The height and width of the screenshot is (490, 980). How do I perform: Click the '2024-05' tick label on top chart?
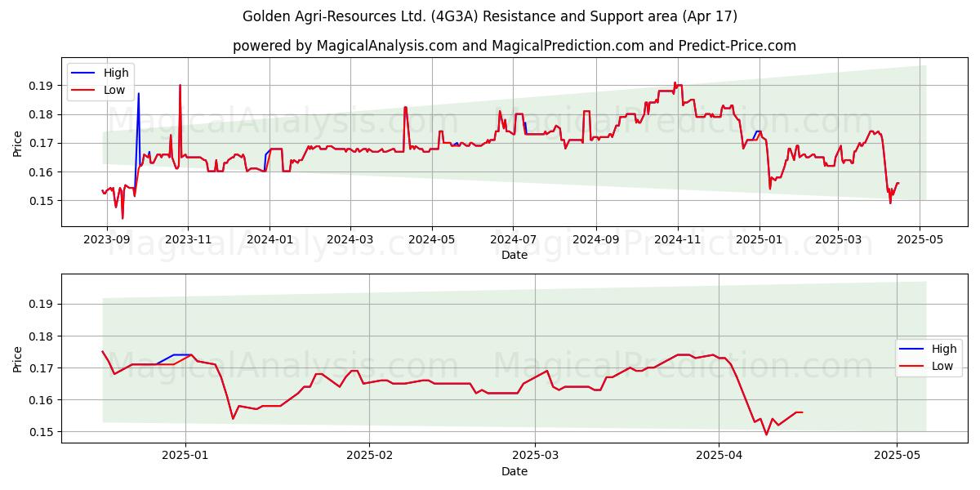click(x=432, y=239)
